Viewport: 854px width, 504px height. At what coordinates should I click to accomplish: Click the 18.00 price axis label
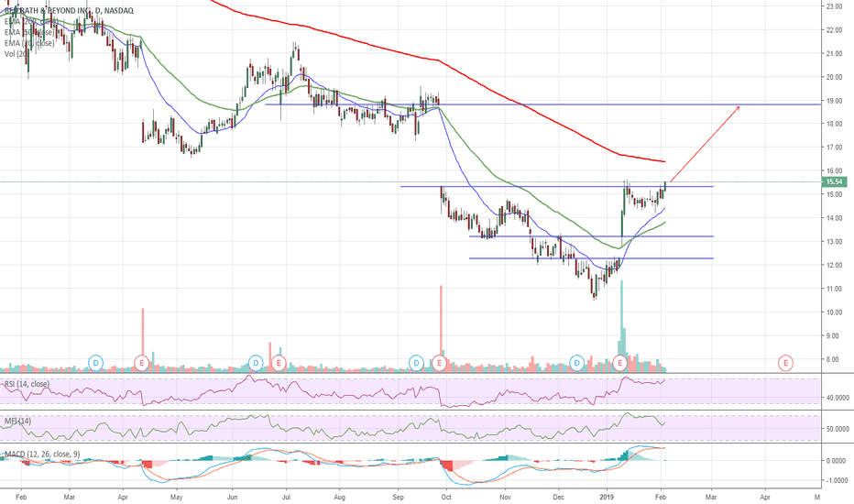[x=834, y=124]
